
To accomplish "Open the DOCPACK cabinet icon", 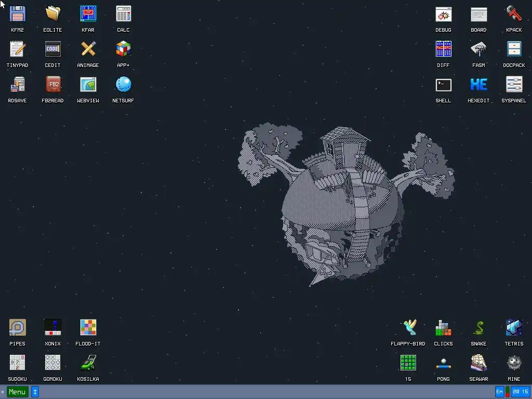I will pyautogui.click(x=514, y=49).
